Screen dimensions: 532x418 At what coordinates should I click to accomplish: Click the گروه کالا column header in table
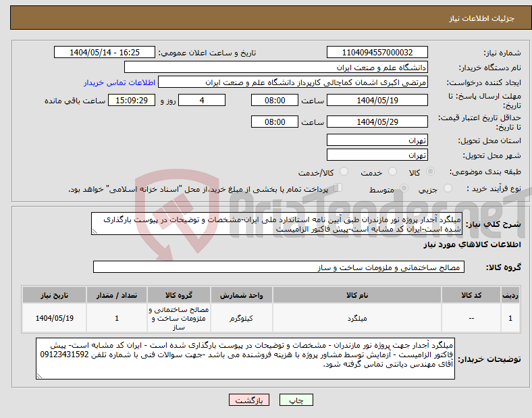click(179, 295)
